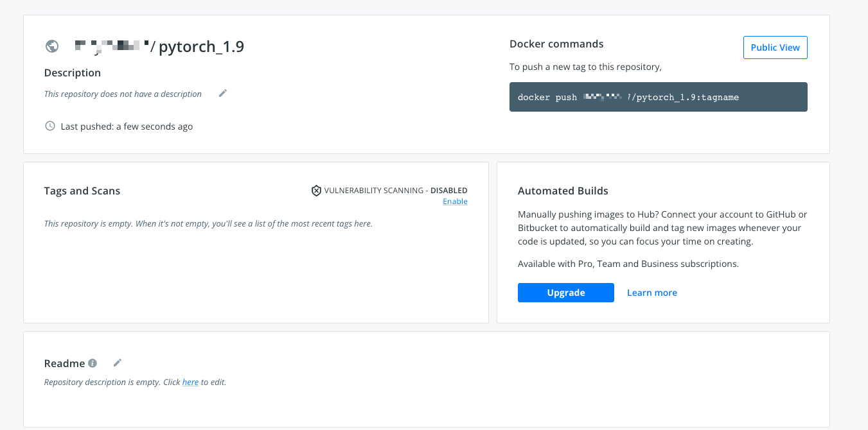
Task: Click the Tags and Scans heading
Action: click(x=82, y=191)
